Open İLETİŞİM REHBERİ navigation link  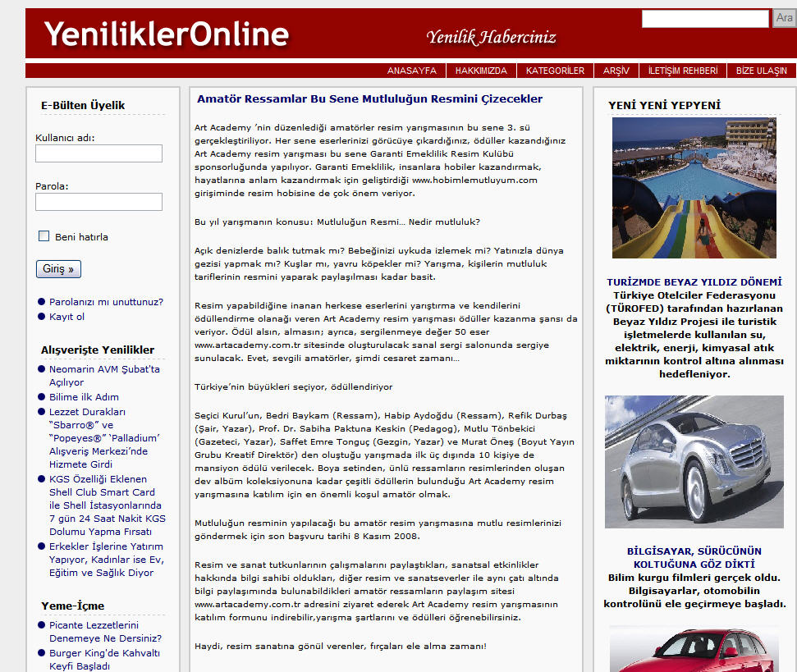682,71
